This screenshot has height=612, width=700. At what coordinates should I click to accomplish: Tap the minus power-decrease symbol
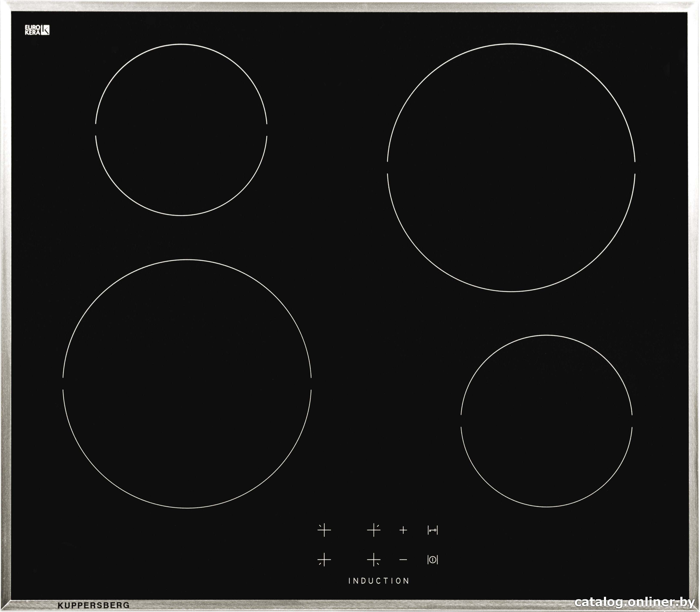403,560
